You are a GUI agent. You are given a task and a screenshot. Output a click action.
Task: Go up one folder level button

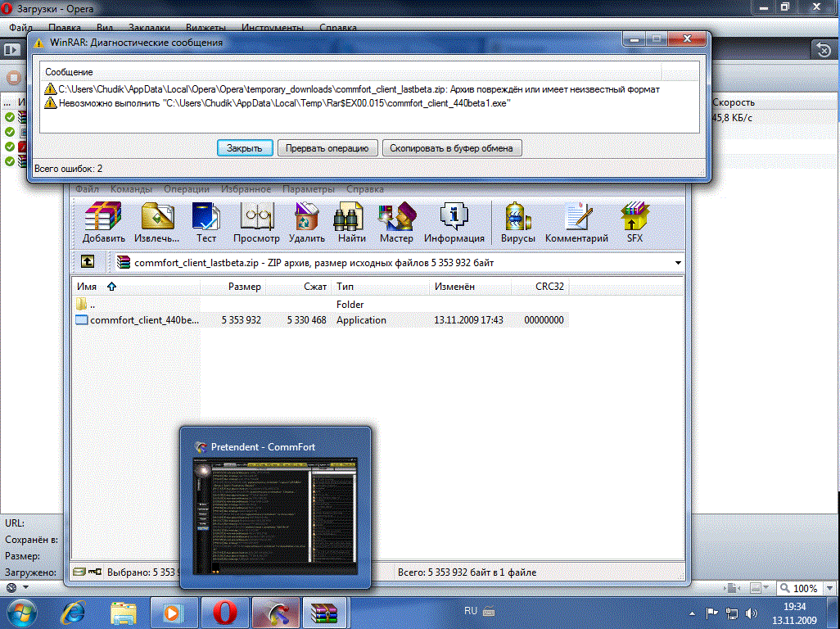click(87, 262)
